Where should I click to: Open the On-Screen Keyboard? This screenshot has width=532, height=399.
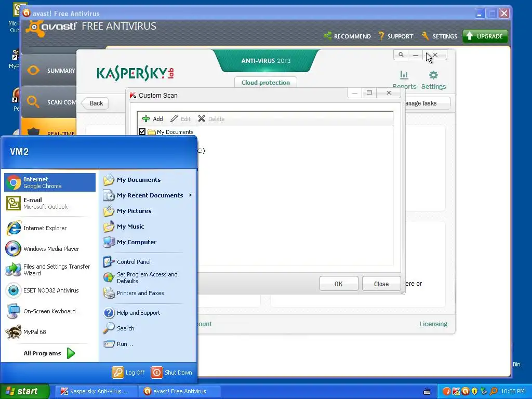(50, 311)
